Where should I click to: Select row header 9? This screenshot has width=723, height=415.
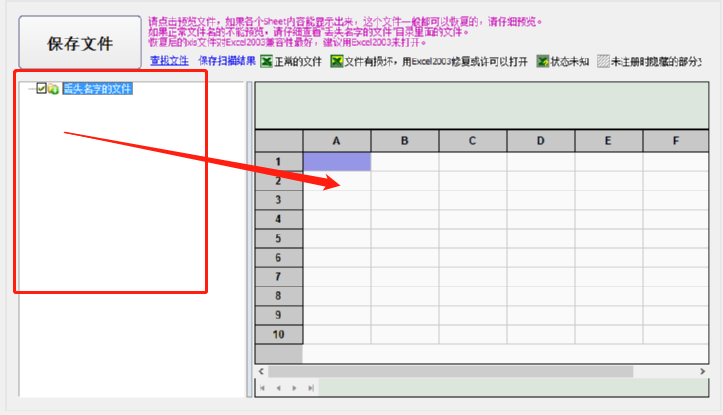tap(279, 315)
